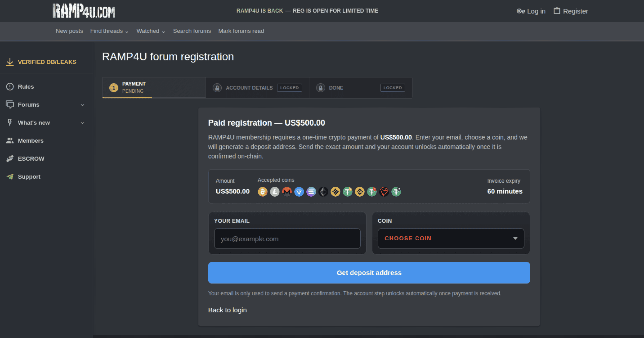
Task: Click the paper plane Support icon
Action: point(10,177)
